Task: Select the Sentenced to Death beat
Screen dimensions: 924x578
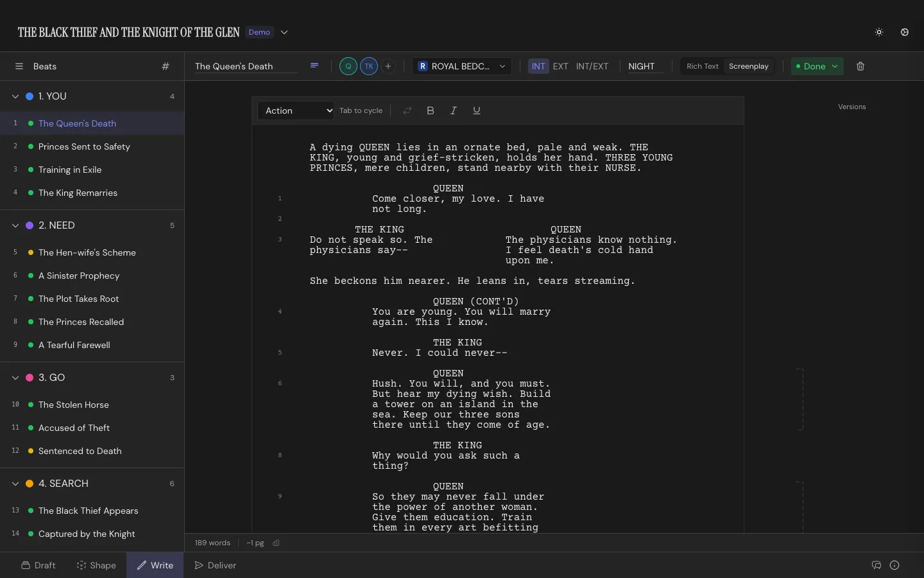Action: (92, 451)
